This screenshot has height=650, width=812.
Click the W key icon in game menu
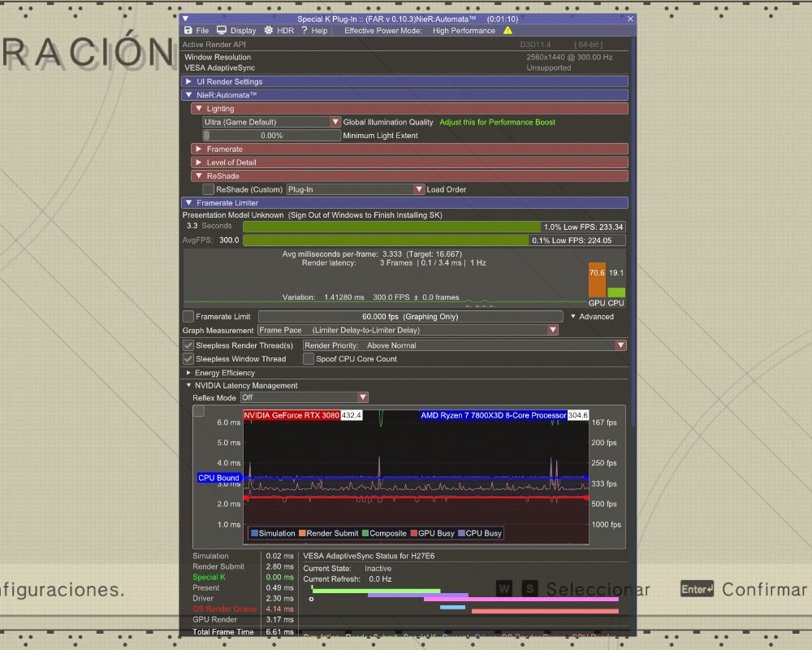pos(504,588)
